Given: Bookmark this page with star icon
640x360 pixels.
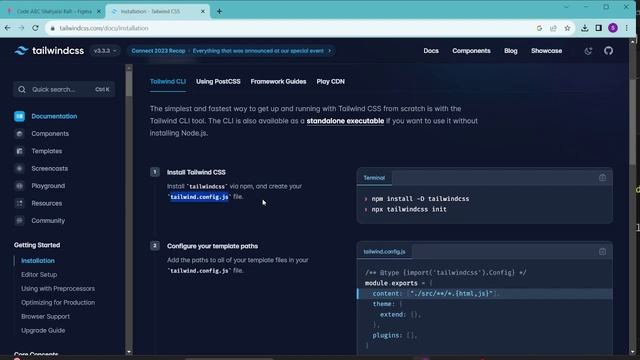Looking at the screenshot, I should (567, 28).
